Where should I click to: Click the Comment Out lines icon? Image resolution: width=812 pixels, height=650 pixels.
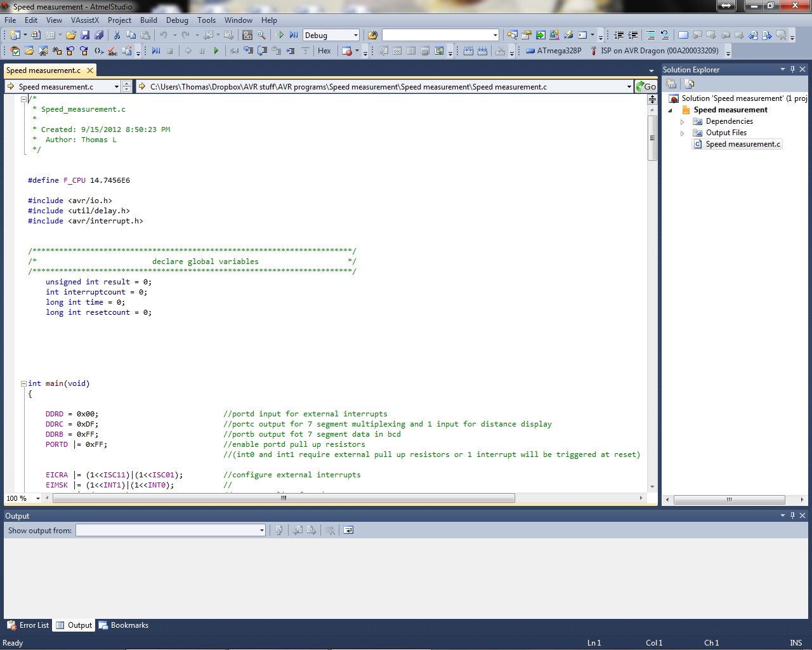point(650,35)
